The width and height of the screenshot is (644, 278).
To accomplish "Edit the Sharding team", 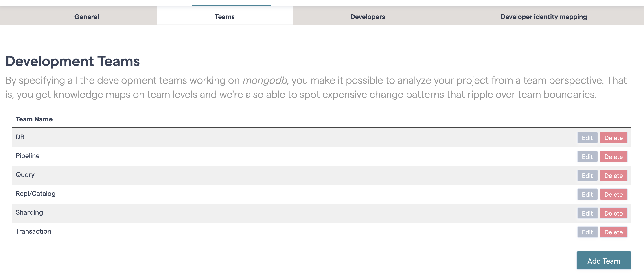I will point(587,213).
